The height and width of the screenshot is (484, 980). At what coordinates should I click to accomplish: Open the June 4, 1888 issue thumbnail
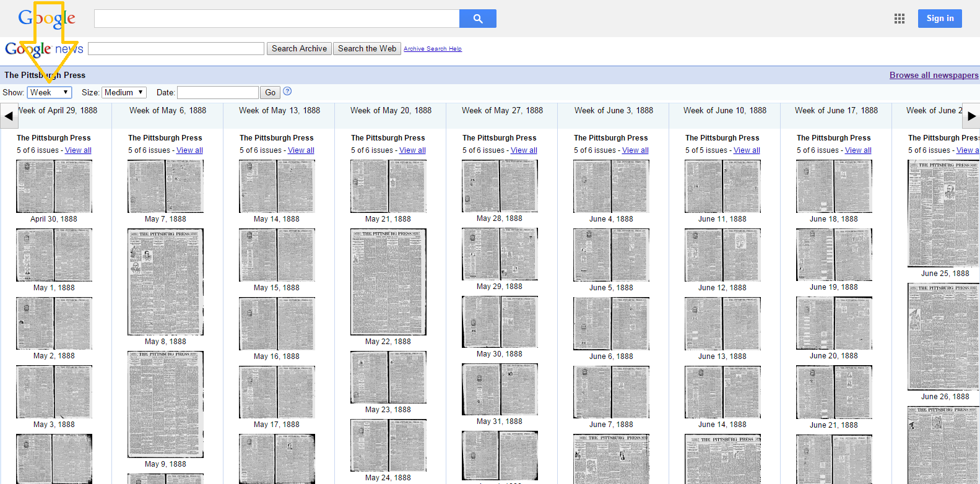point(611,186)
